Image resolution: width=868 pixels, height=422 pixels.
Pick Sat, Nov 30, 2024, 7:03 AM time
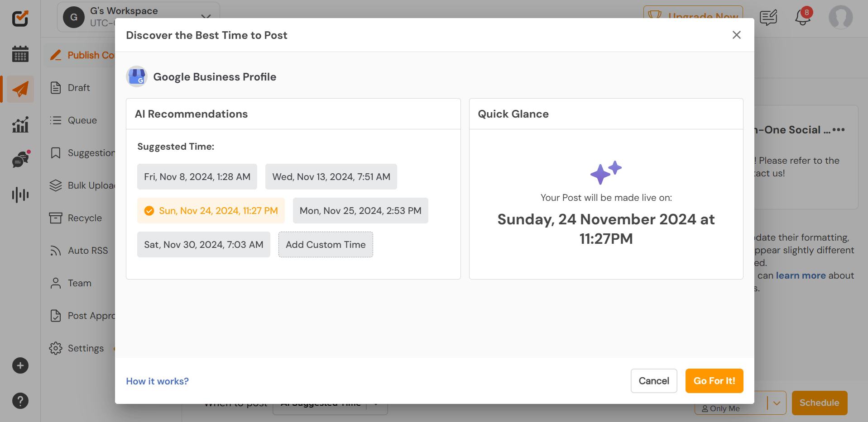click(x=204, y=244)
